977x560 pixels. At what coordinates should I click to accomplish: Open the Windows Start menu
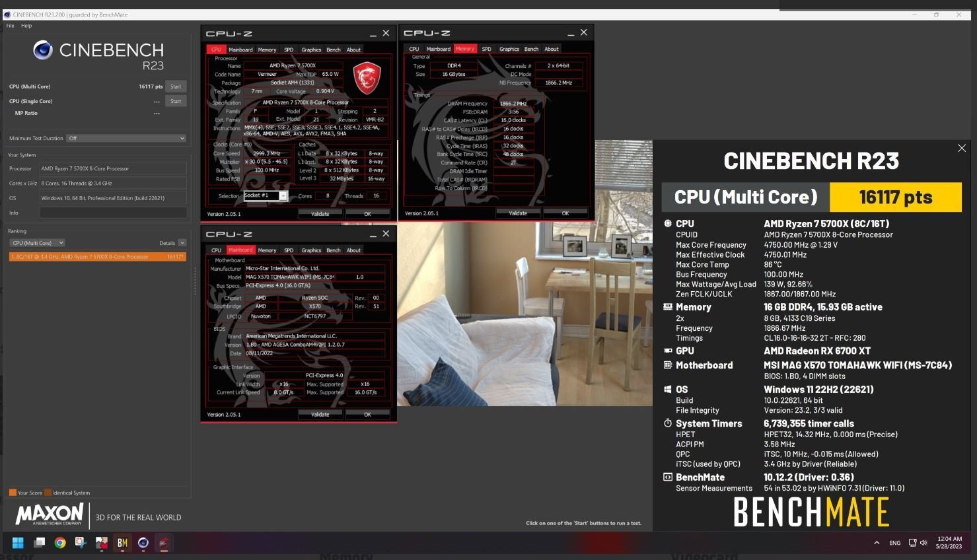[x=18, y=543]
